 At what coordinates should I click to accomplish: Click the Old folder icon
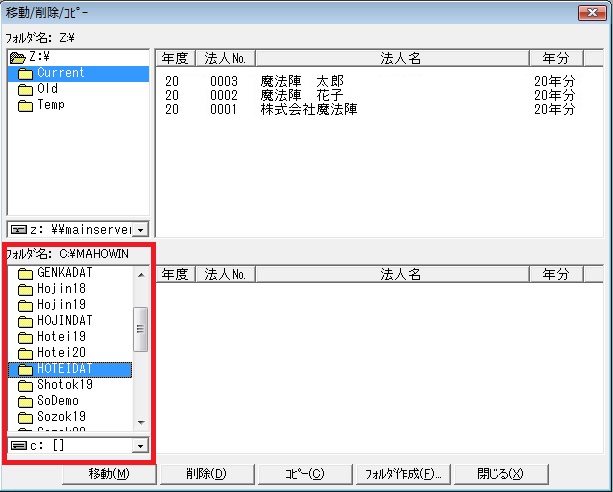pyautogui.click(x=26, y=89)
